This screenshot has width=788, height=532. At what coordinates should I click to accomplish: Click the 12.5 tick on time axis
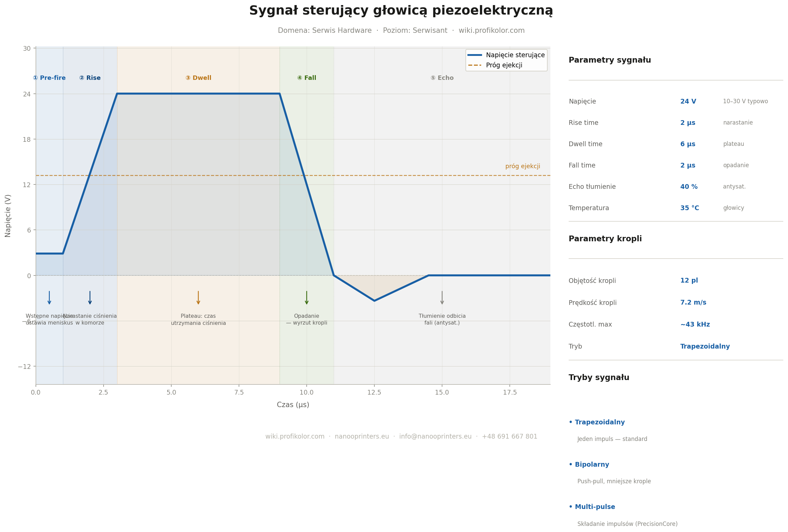374,393
